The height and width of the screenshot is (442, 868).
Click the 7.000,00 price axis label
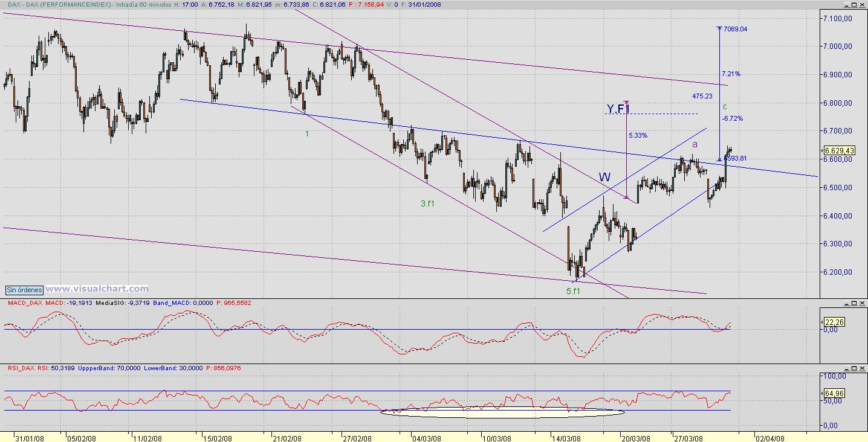[837, 46]
